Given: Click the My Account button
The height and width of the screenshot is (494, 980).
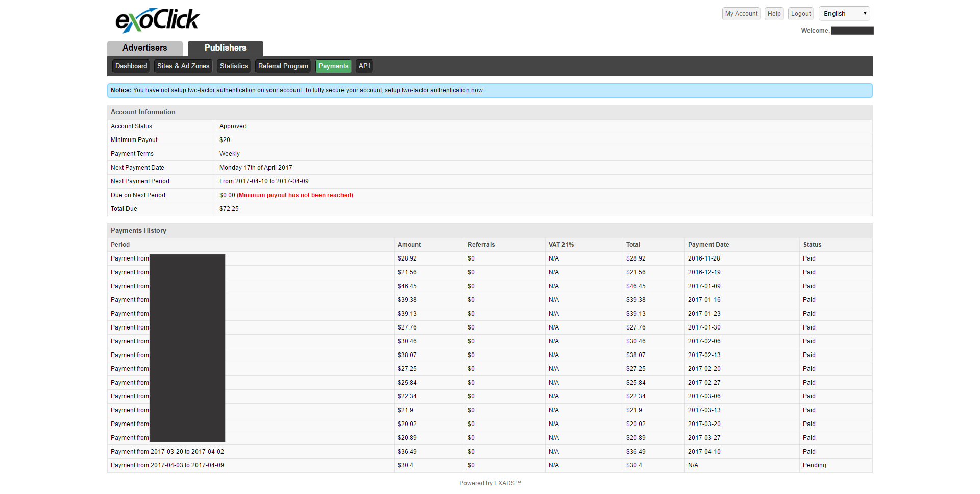Looking at the screenshot, I should tap(741, 14).
